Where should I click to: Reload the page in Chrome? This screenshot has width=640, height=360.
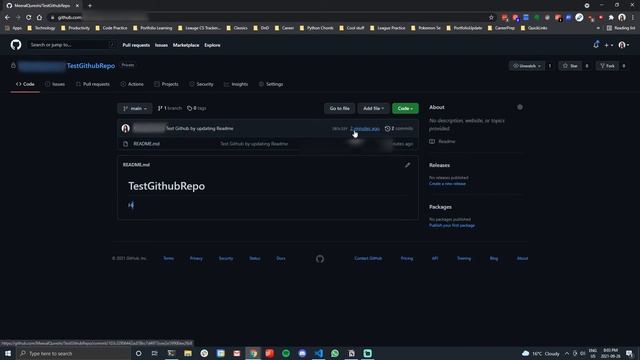point(29,18)
